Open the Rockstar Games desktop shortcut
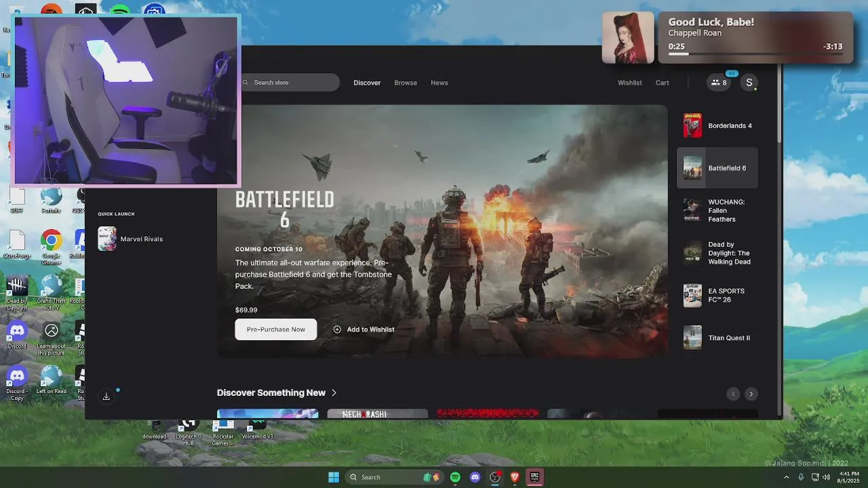 coord(223,432)
